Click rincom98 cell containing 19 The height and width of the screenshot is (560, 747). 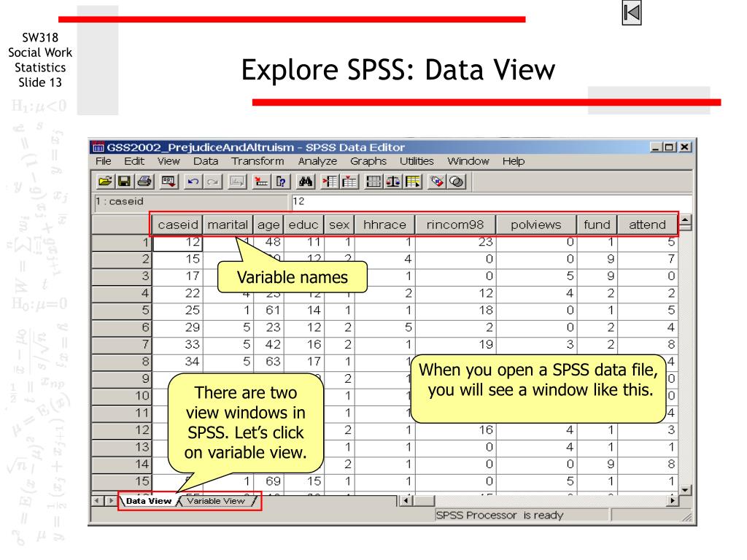[x=455, y=345]
